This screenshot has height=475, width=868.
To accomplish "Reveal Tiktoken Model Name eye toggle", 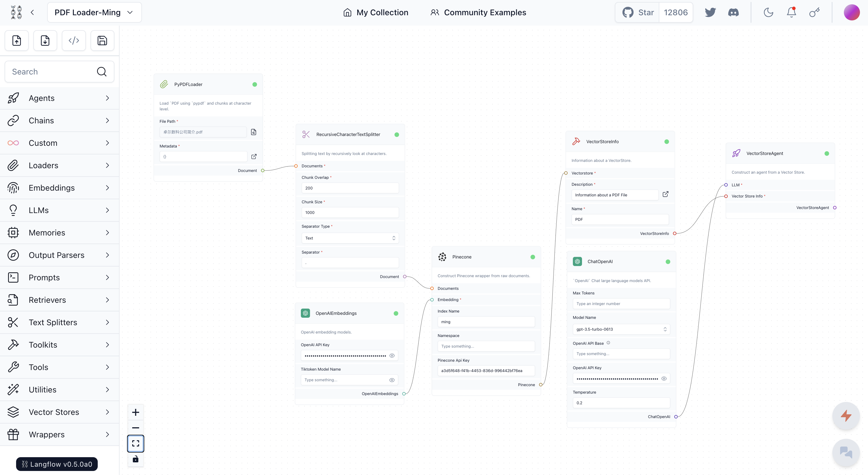I will (x=392, y=380).
